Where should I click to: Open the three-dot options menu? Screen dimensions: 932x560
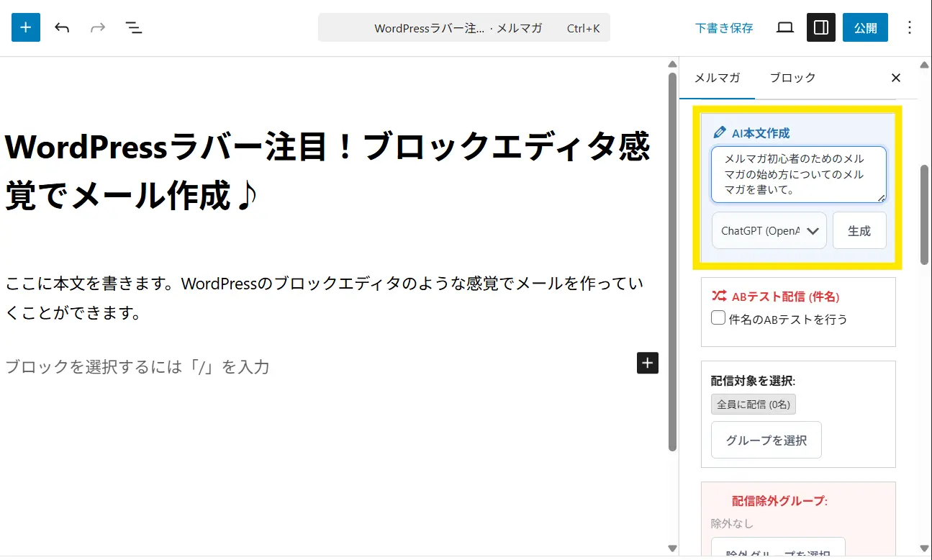(x=910, y=27)
